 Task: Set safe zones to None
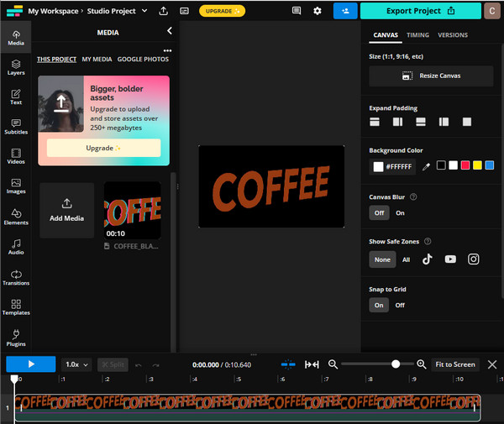pyautogui.click(x=382, y=259)
